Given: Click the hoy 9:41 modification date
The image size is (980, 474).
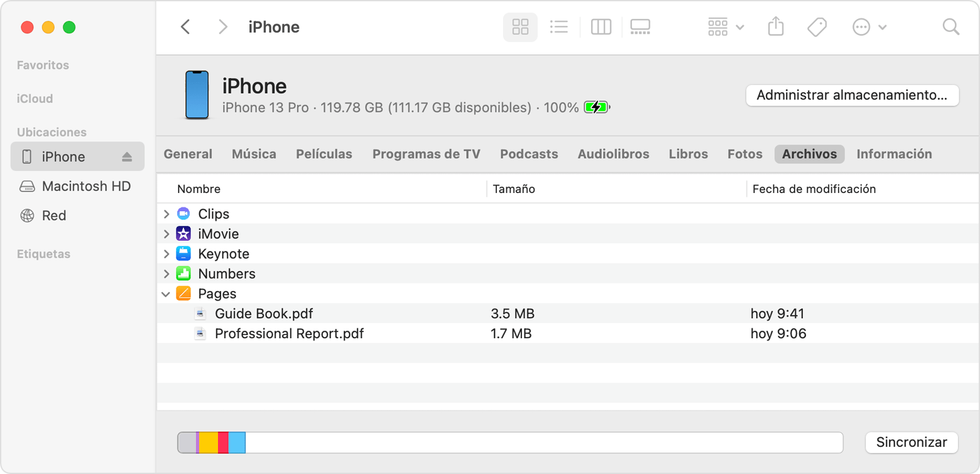Looking at the screenshot, I should pos(778,314).
